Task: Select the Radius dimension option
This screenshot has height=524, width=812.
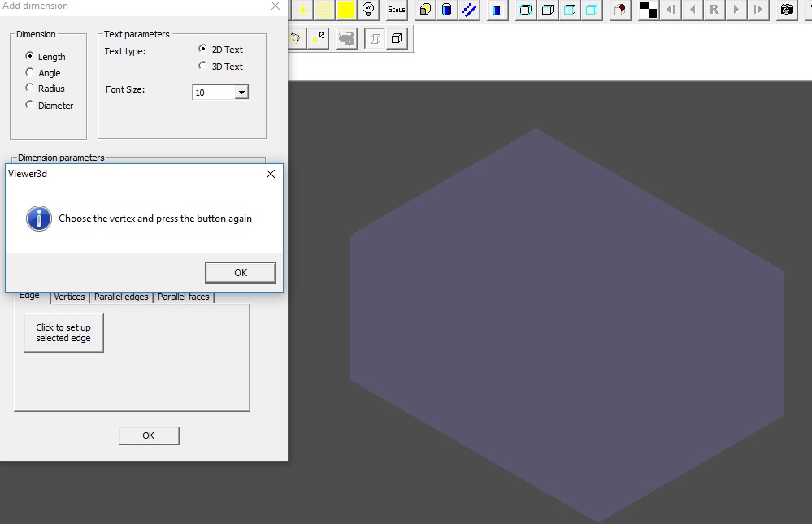Action: [x=30, y=89]
